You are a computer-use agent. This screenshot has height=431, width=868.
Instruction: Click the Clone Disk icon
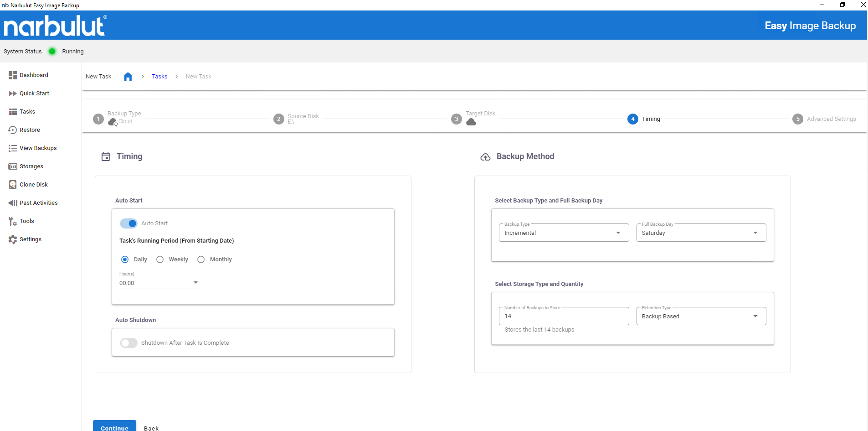coord(13,185)
